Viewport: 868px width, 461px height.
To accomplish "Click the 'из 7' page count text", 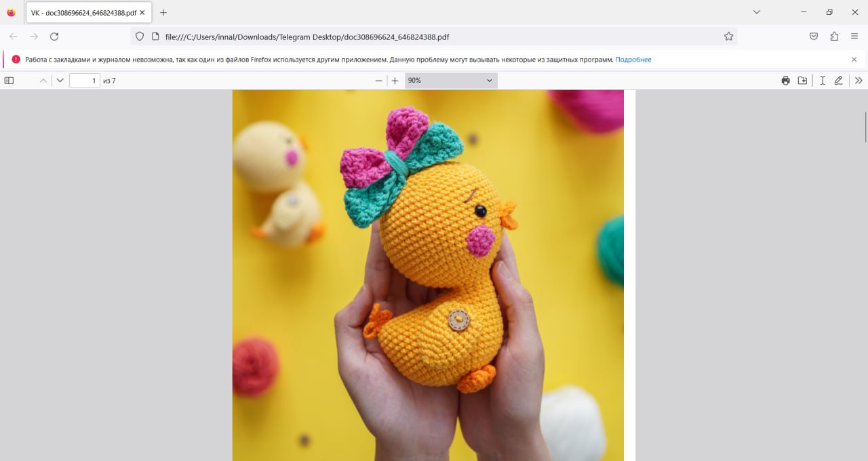I will (109, 81).
